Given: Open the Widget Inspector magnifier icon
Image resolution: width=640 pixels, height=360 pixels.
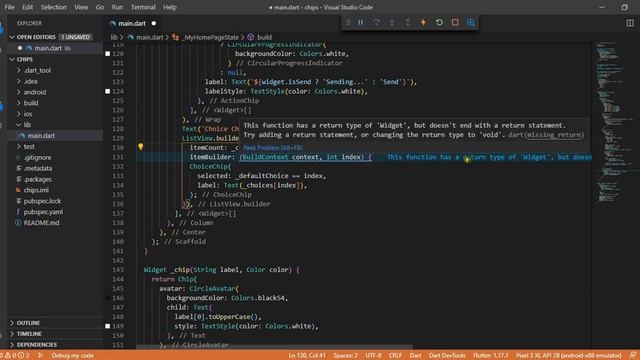Looking at the screenshot, I should 471,22.
